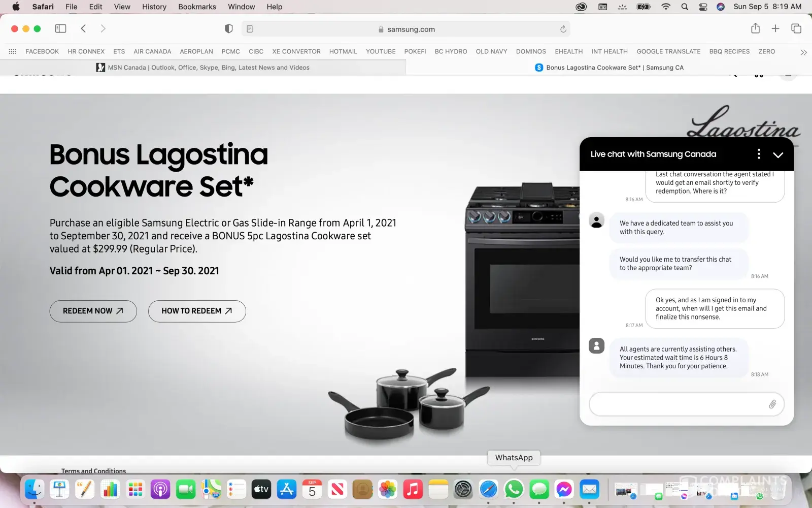Reload the samsung.com page
812x508 pixels.
click(x=563, y=29)
